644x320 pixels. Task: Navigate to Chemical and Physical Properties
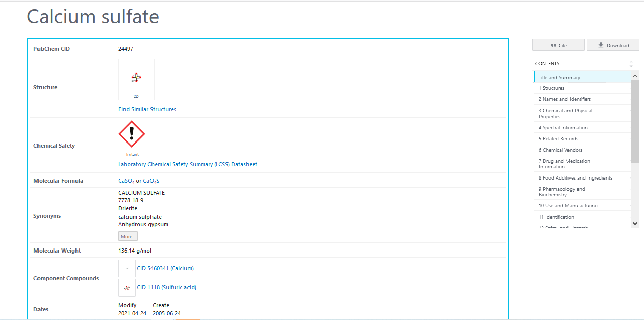[565, 113]
